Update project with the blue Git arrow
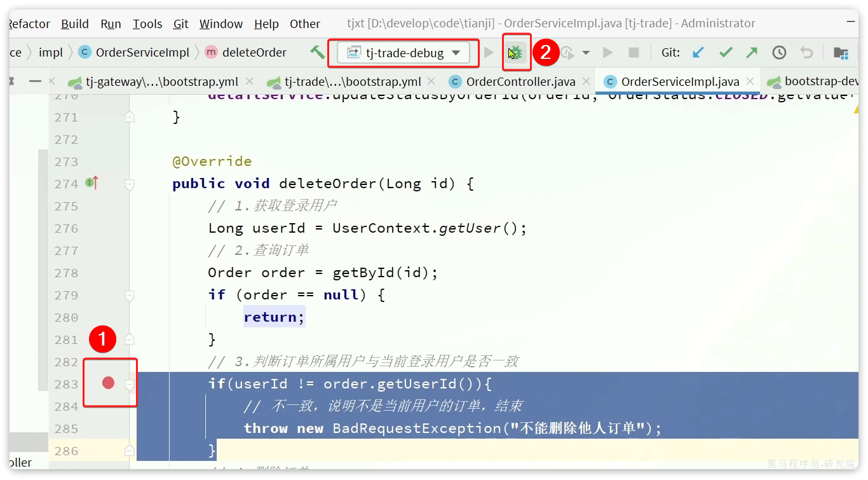Viewport: 868px width, 480px height. pyautogui.click(x=698, y=53)
